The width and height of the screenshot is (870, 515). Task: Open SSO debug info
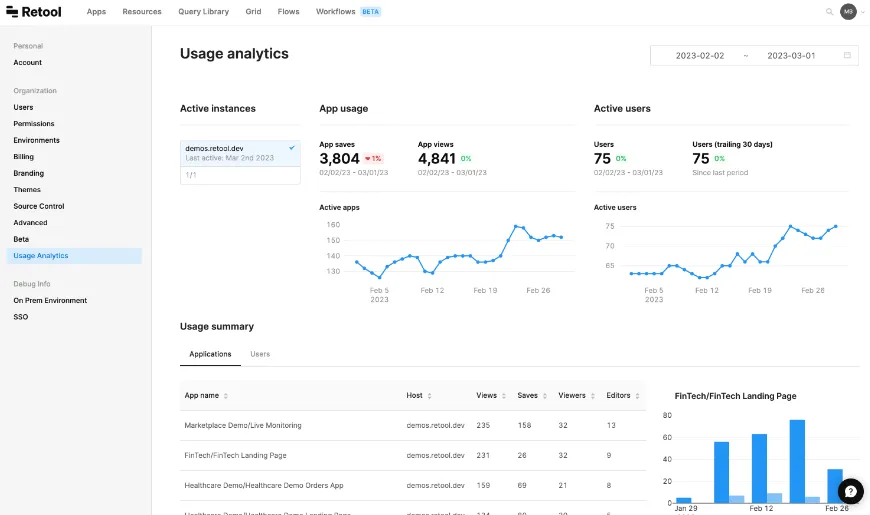(21, 317)
